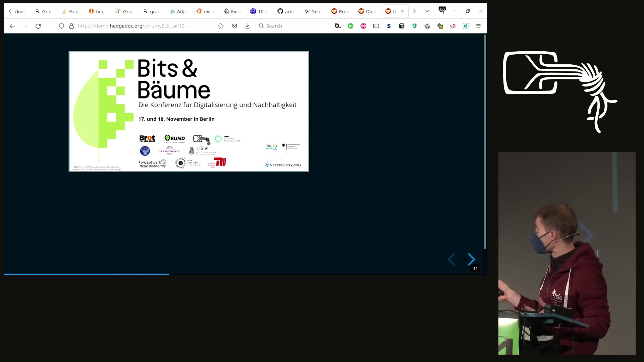The height and width of the screenshot is (362, 644).
Task: Go to next slide with right arrow
Action: (471, 259)
